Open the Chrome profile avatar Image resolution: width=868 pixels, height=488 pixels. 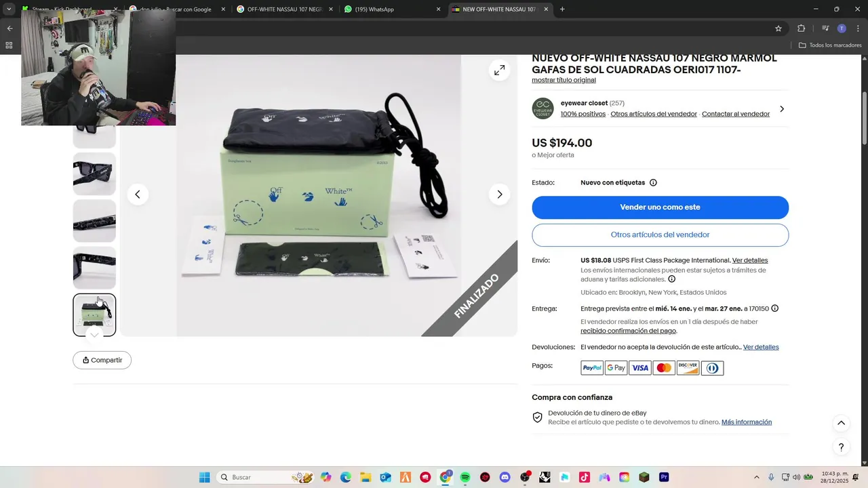click(x=842, y=28)
